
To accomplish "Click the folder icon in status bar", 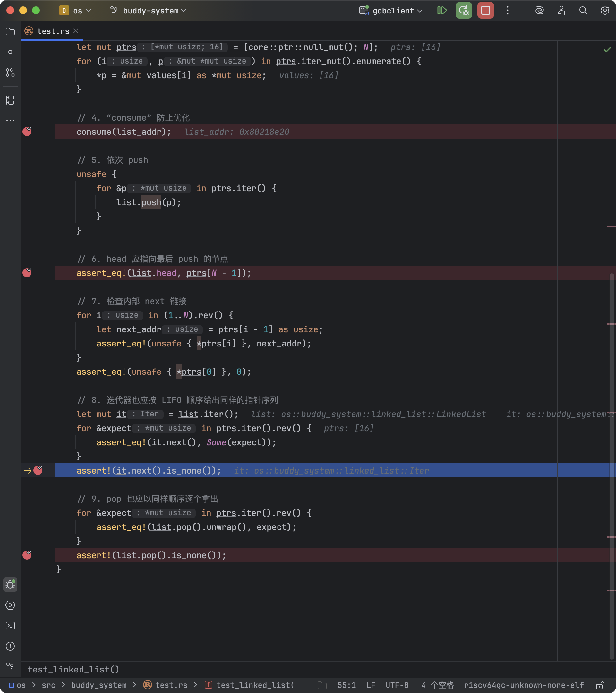I will (x=322, y=685).
